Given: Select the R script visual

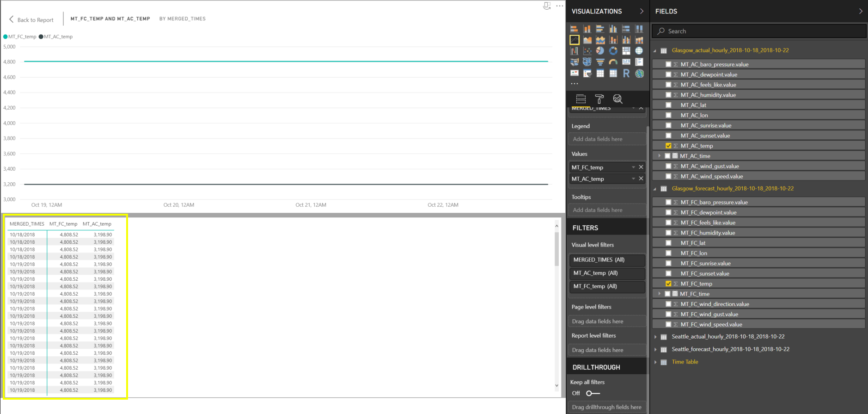Looking at the screenshot, I should click(x=626, y=73).
